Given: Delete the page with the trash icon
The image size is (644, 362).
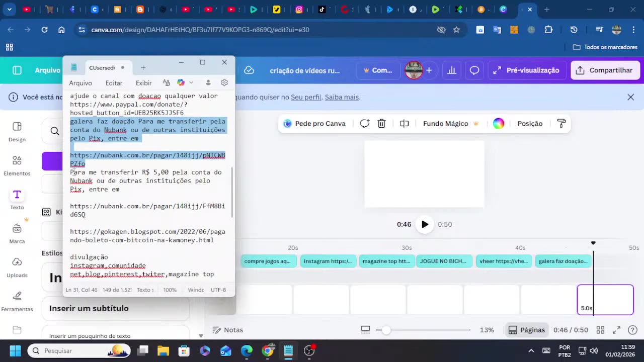Looking at the screenshot, I should (x=382, y=124).
